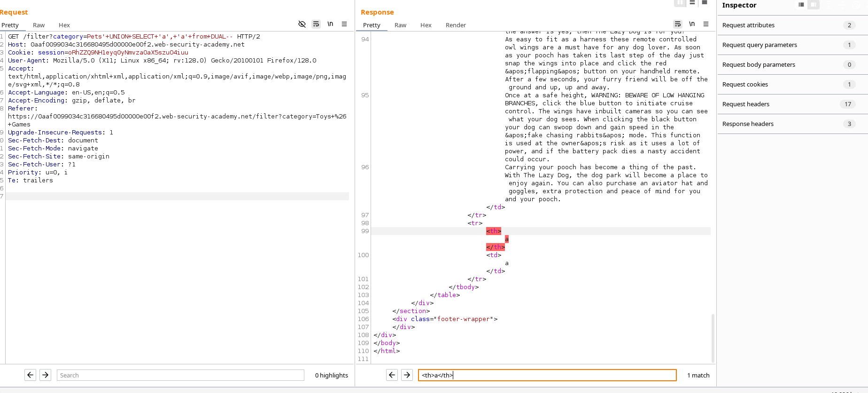
Task: Toggle hide non-printable eye icon in Request
Action: coord(302,24)
